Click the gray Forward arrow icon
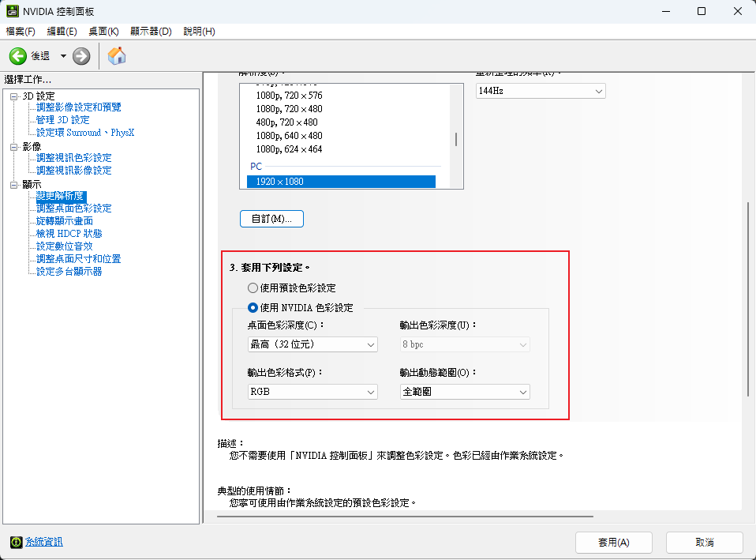The width and height of the screenshot is (756, 560). point(81,56)
